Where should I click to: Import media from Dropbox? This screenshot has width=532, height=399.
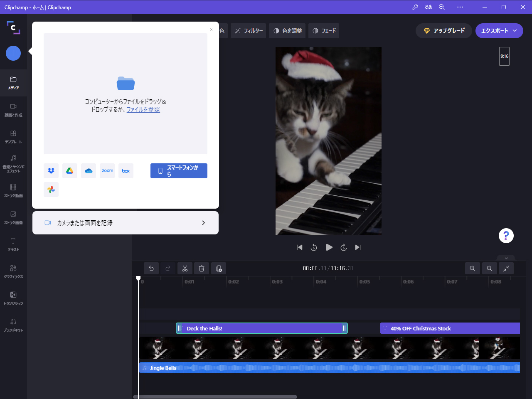click(x=51, y=170)
